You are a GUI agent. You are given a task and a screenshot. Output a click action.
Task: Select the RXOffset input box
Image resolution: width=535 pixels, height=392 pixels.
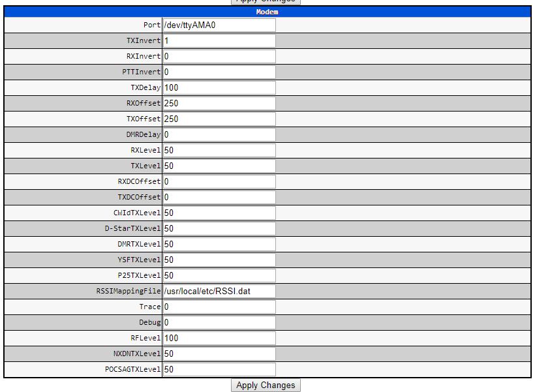pos(219,103)
